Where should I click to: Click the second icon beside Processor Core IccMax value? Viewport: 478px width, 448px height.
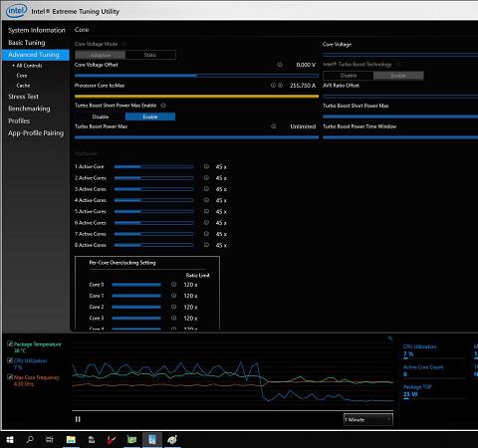pyautogui.click(x=281, y=86)
